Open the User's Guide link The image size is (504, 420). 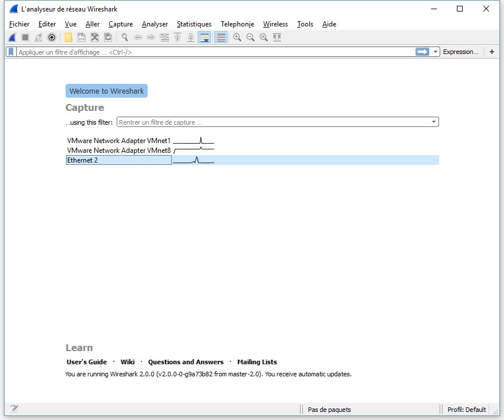coord(87,362)
